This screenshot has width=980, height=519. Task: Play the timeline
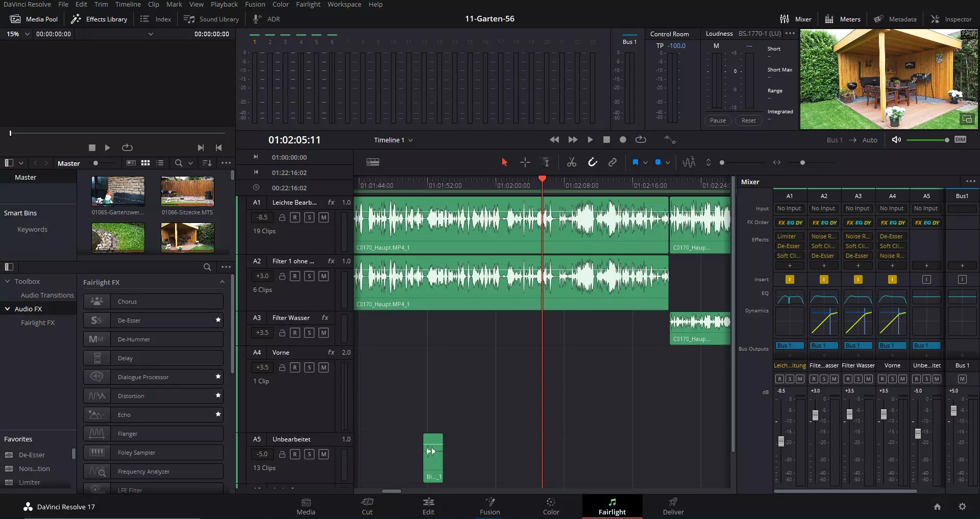tap(590, 140)
